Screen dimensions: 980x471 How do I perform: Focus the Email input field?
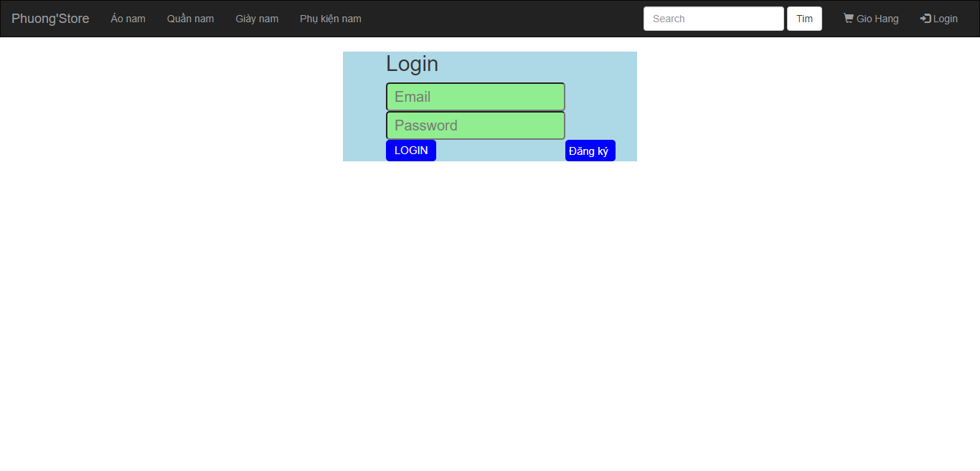[x=475, y=96]
